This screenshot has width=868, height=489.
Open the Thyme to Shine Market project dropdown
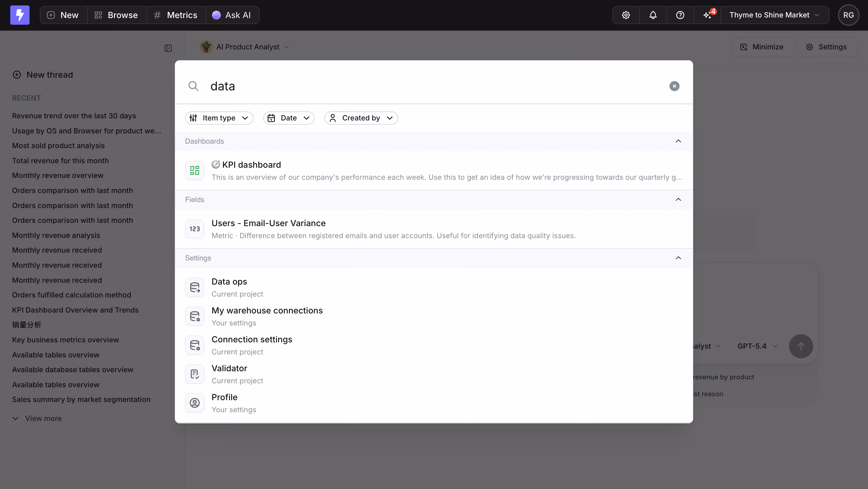coord(775,15)
